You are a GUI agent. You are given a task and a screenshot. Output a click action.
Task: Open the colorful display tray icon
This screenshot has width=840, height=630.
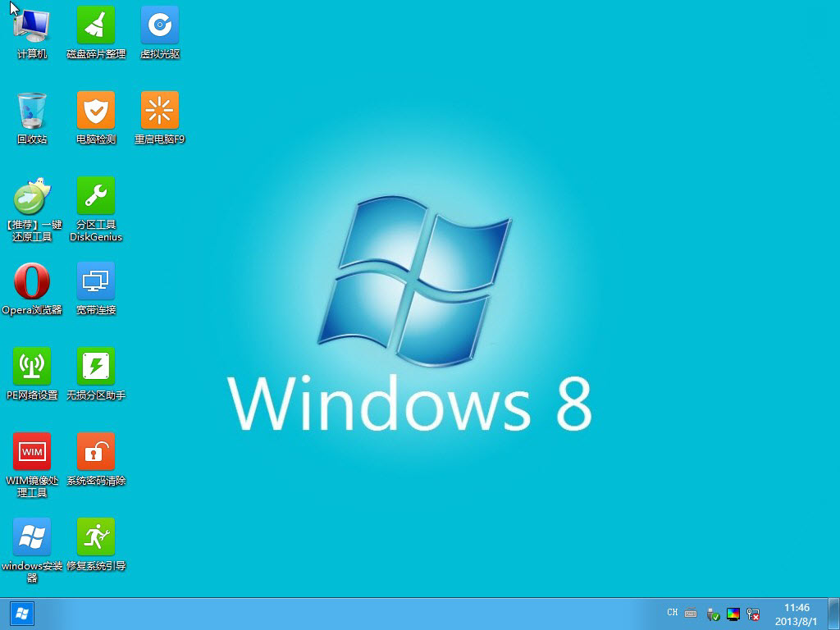733,614
